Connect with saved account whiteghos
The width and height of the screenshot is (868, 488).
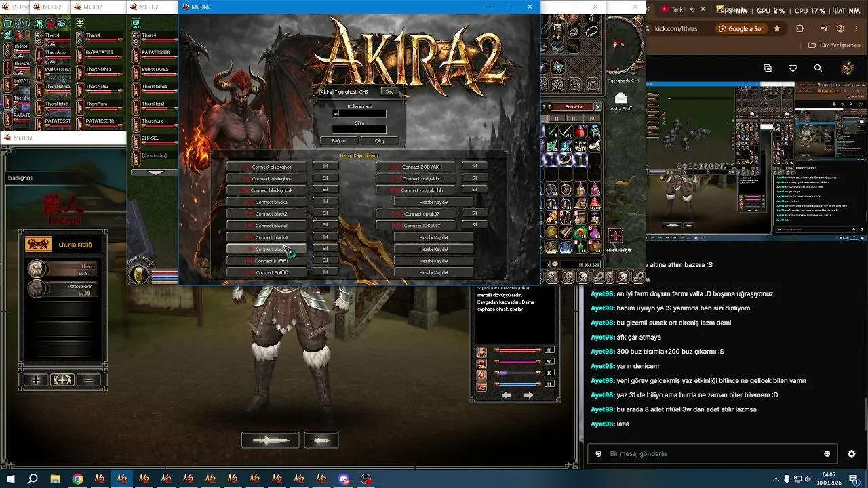pos(267,179)
